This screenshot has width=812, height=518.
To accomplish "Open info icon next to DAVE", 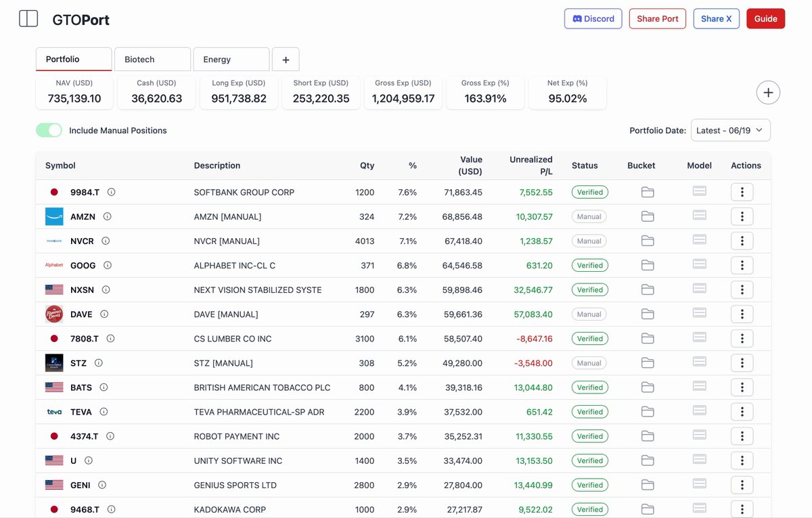I will pyautogui.click(x=104, y=314).
